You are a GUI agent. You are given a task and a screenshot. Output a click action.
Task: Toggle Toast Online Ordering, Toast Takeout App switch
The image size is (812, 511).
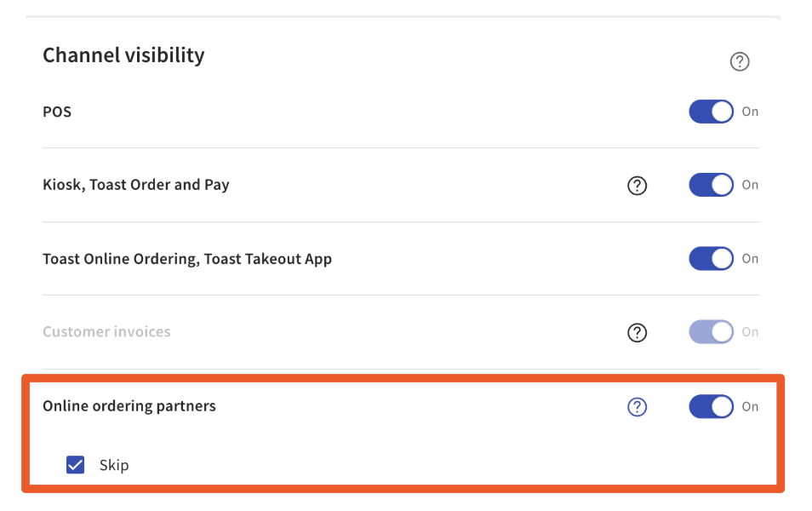coord(711,259)
